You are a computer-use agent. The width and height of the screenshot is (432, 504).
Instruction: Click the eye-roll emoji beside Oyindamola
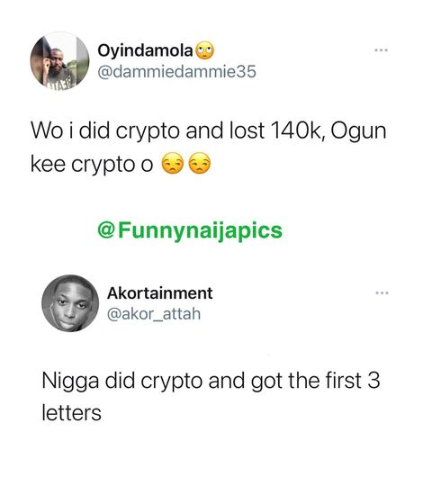click(205, 50)
